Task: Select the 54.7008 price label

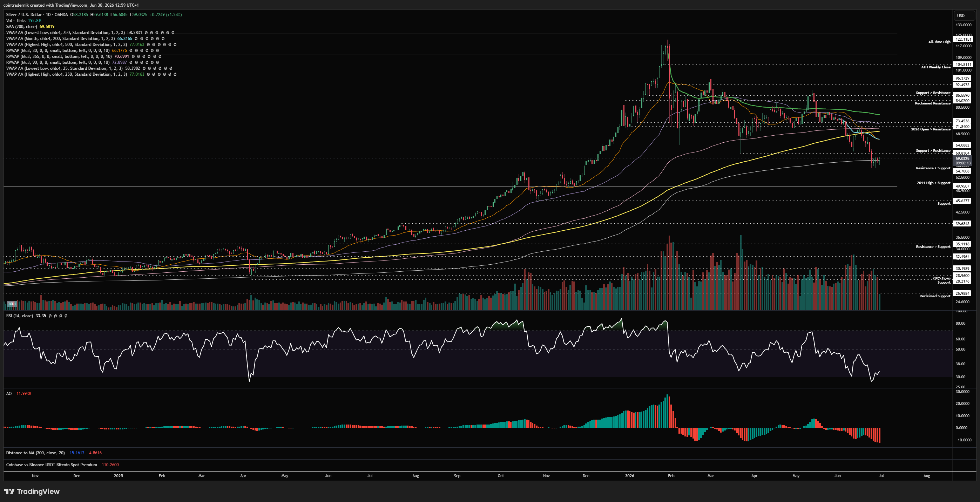Action: click(962, 171)
